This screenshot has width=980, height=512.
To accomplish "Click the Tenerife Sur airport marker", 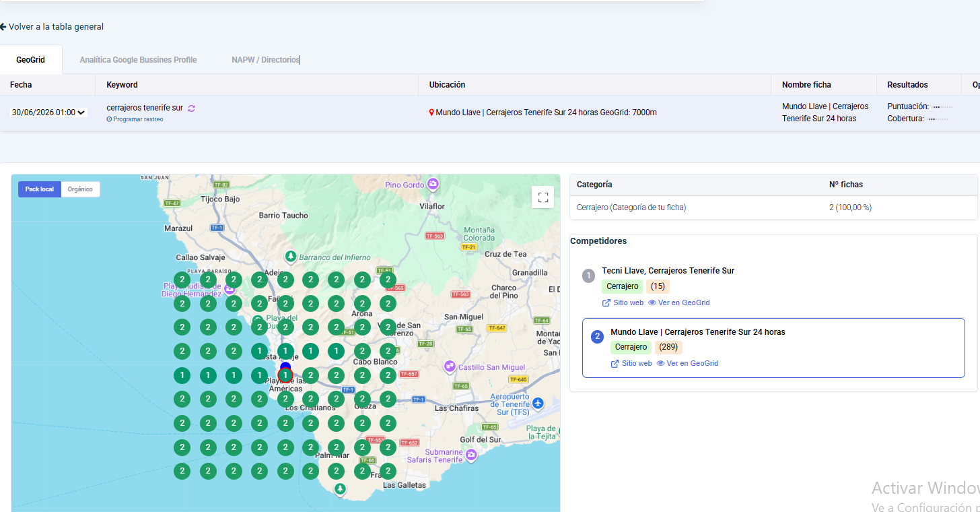I will point(537,403).
